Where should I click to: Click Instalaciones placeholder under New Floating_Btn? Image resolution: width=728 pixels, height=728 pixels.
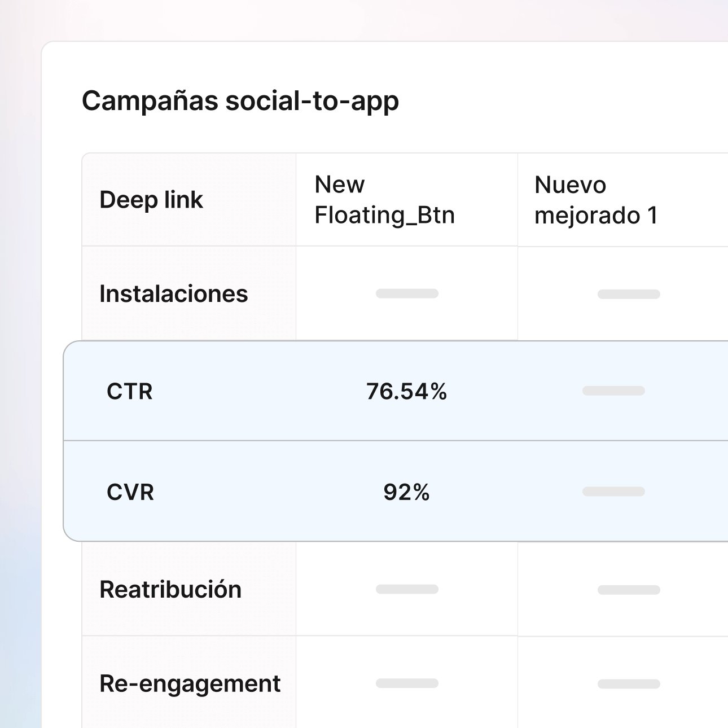pos(407,293)
